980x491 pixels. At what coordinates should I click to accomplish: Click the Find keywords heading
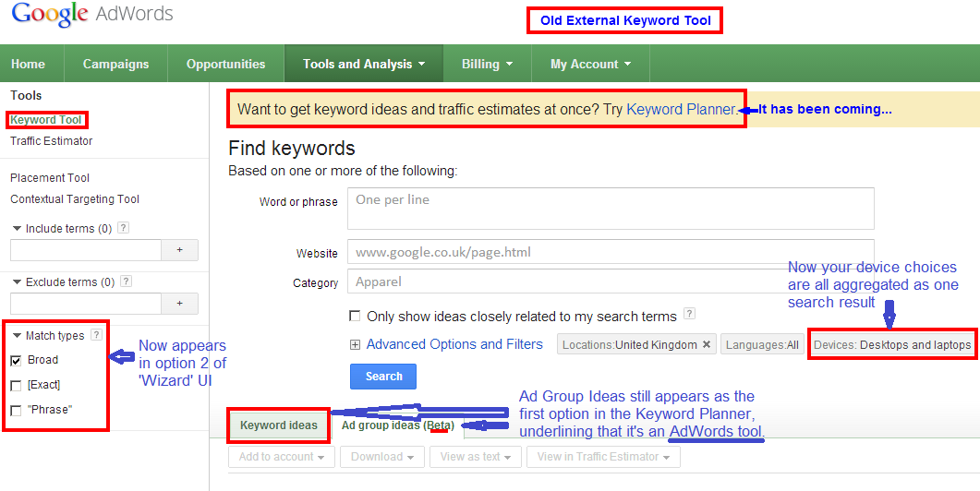coord(292,148)
